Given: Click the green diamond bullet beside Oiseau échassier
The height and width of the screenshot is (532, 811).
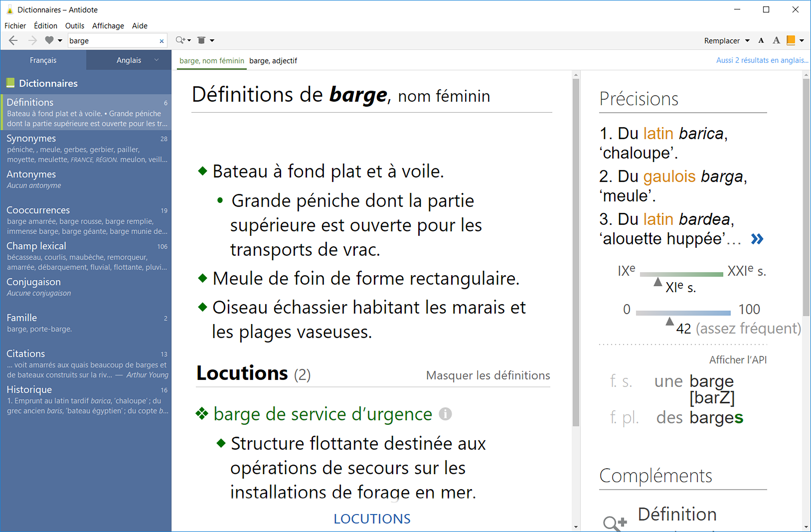Looking at the screenshot, I should pos(202,307).
